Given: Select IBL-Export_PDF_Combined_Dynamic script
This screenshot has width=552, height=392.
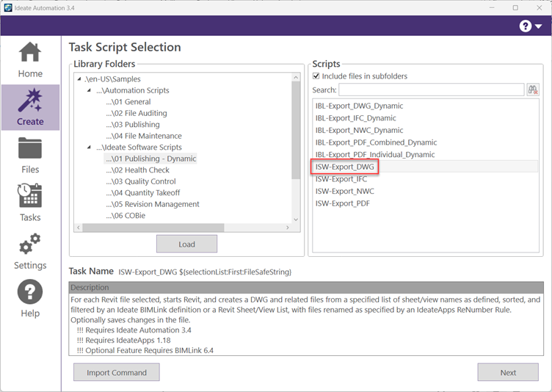Looking at the screenshot, I should pyautogui.click(x=376, y=142).
